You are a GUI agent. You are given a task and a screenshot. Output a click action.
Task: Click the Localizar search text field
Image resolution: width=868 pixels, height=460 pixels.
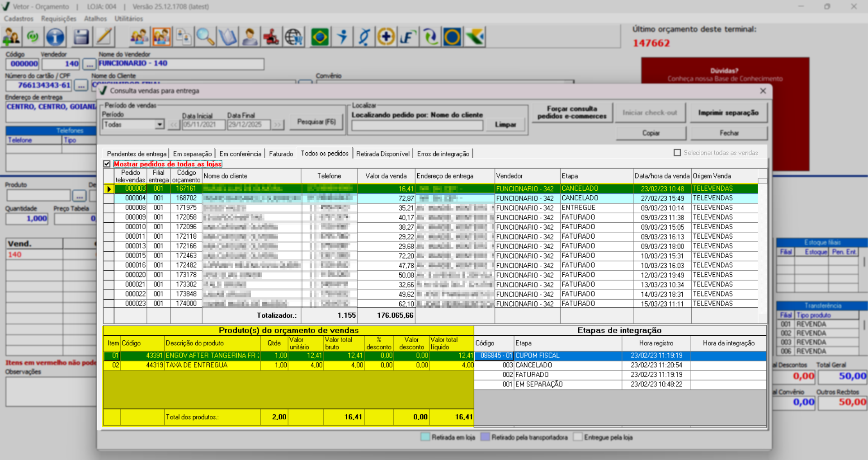417,125
